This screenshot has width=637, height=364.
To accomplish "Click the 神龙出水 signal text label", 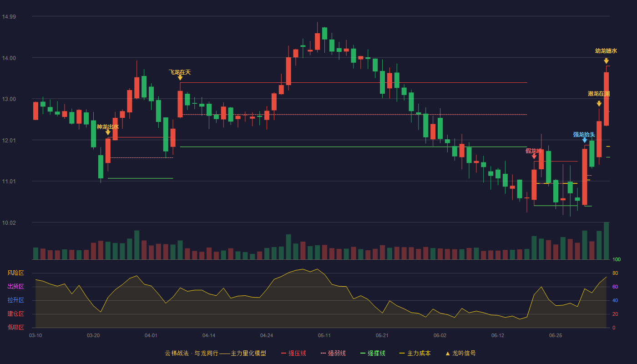I will point(108,126).
